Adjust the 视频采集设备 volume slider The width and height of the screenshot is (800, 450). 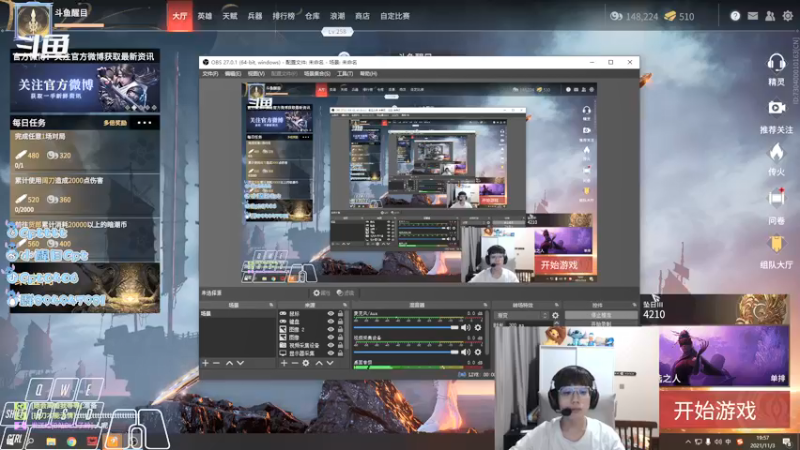click(x=407, y=352)
